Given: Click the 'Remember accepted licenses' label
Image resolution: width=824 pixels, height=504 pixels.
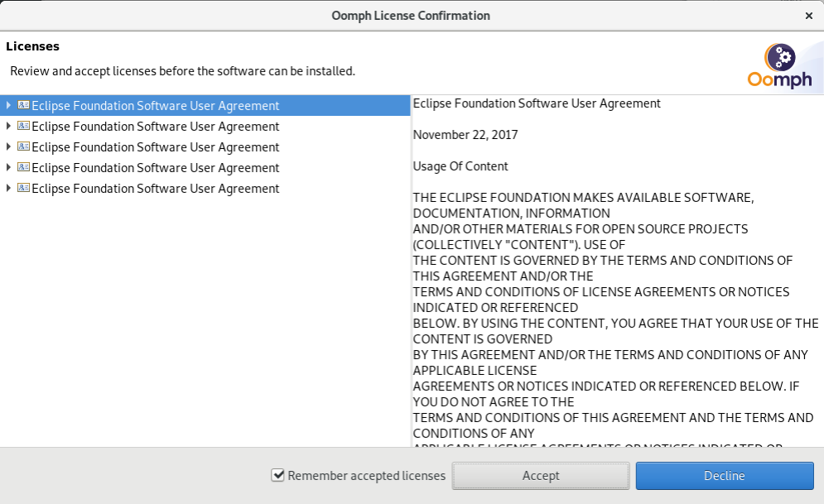Looking at the screenshot, I should [366, 476].
